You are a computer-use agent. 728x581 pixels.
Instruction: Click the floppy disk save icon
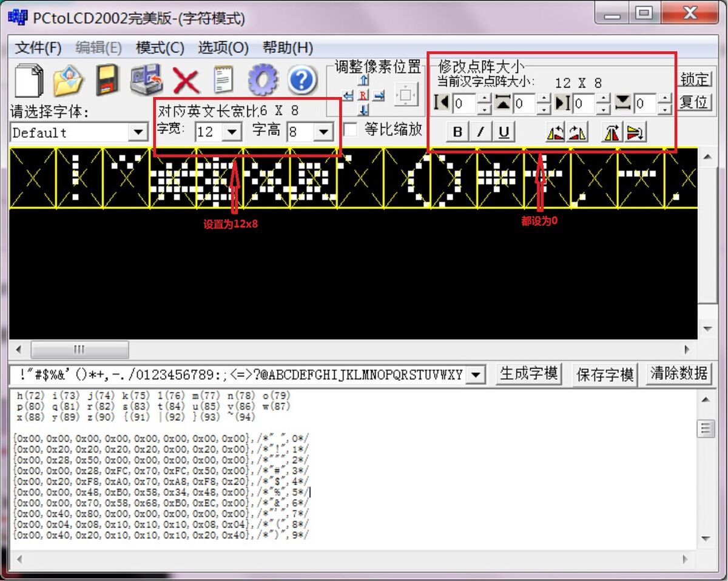point(108,80)
